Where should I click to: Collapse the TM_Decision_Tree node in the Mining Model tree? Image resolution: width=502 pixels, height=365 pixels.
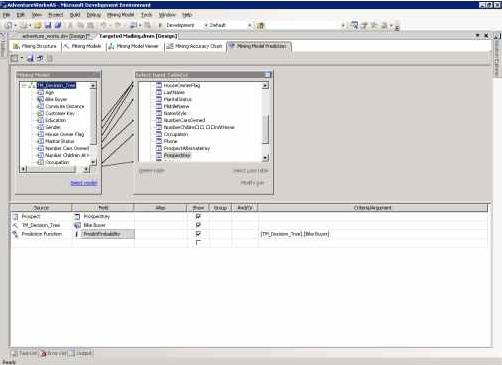tap(24, 86)
